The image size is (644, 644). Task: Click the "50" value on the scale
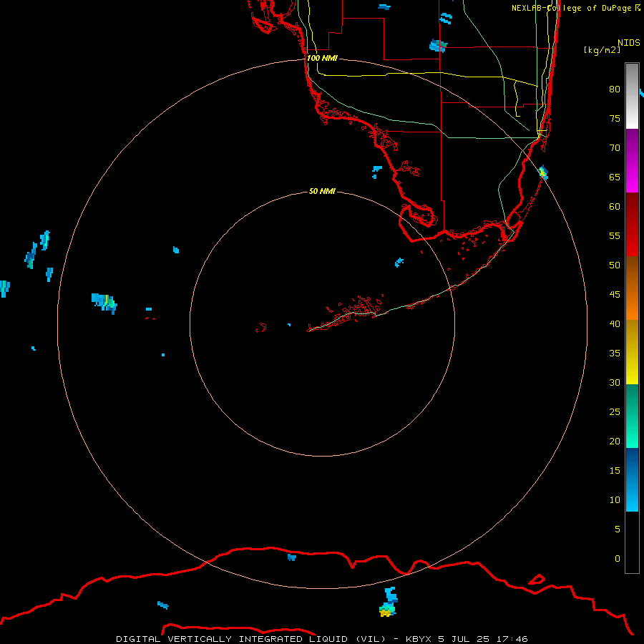click(x=615, y=265)
